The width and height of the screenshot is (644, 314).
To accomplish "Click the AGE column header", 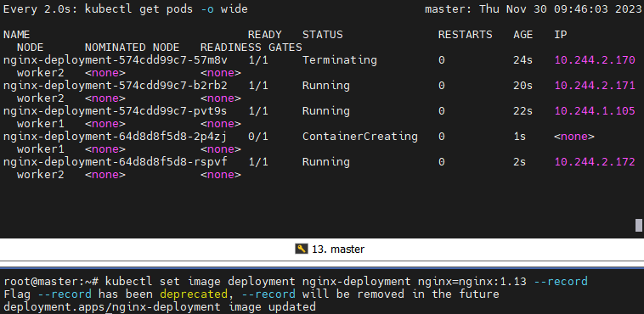I will (523, 35).
